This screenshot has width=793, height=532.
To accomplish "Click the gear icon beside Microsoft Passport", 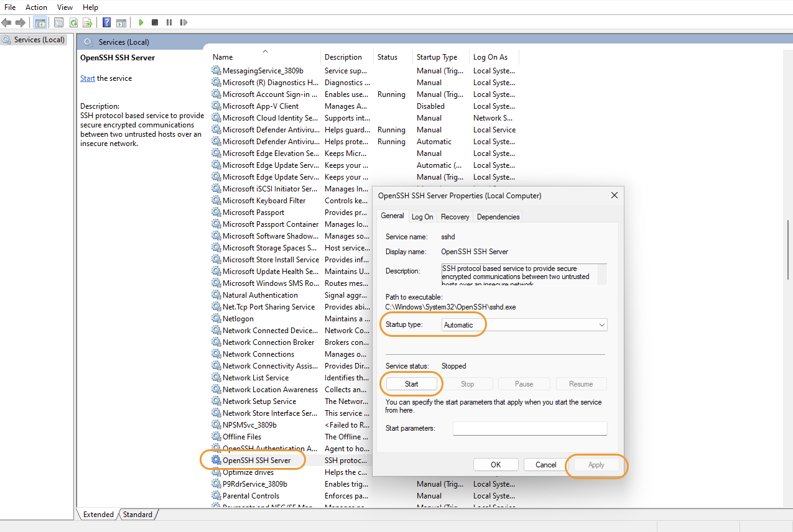I will click(x=216, y=213).
